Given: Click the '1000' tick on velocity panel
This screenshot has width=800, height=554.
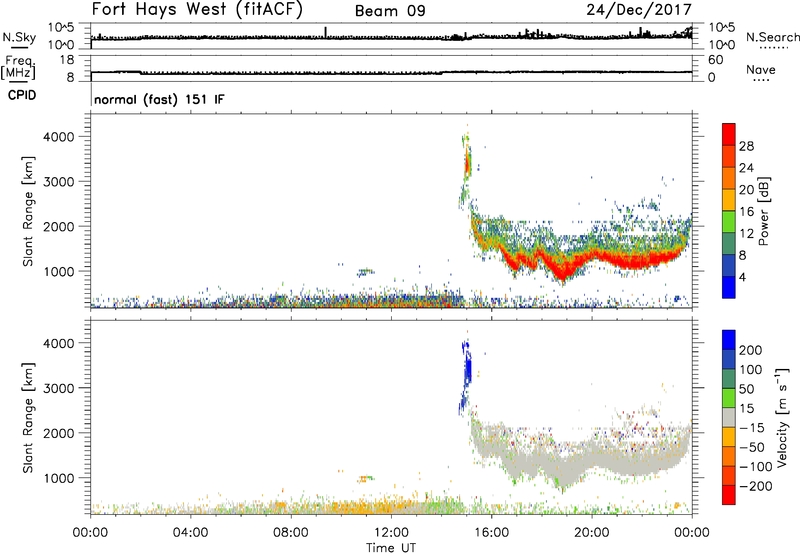Looking at the screenshot, I should tap(59, 478).
